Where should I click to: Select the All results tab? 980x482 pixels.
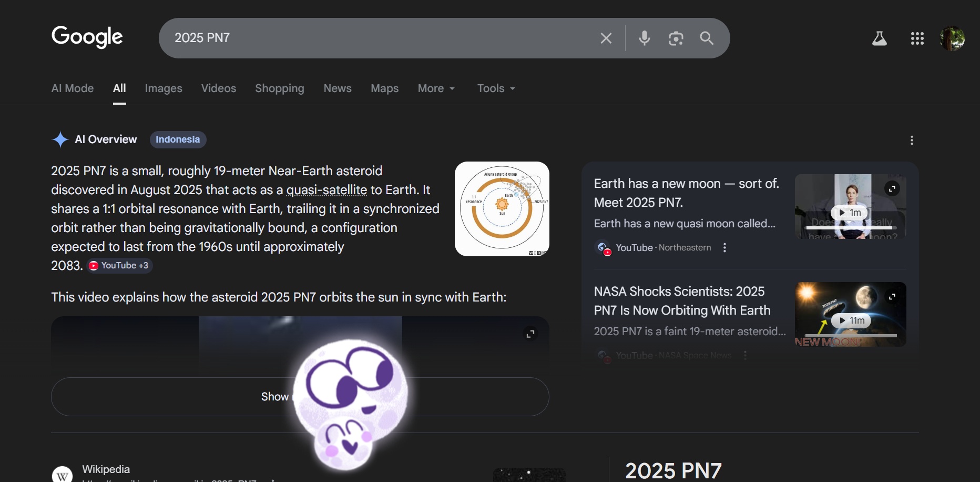pyautogui.click(x=119, y=88)
